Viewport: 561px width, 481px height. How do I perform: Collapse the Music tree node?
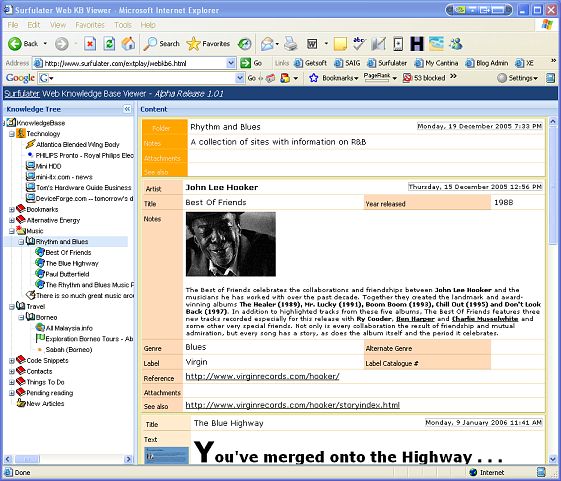point(11,231)
